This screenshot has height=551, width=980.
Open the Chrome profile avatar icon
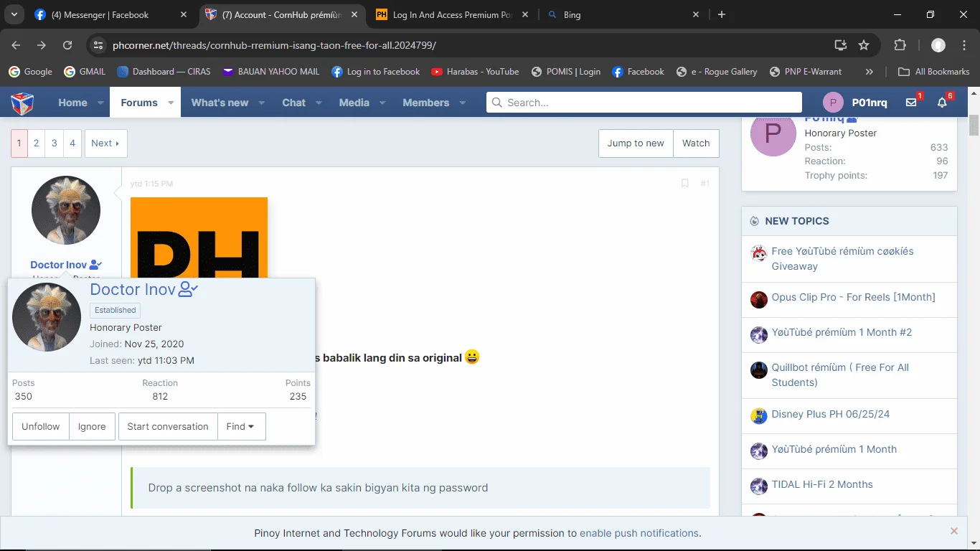pyautogui.click(x=938, y=45)
